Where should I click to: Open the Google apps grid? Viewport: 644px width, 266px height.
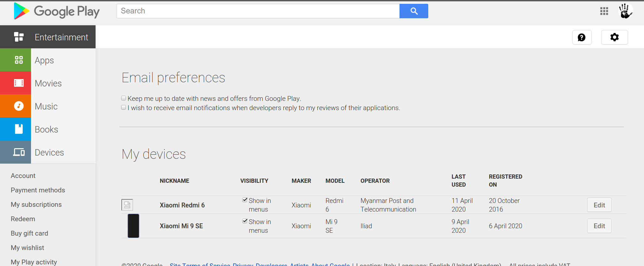click(x=604, y=11)
